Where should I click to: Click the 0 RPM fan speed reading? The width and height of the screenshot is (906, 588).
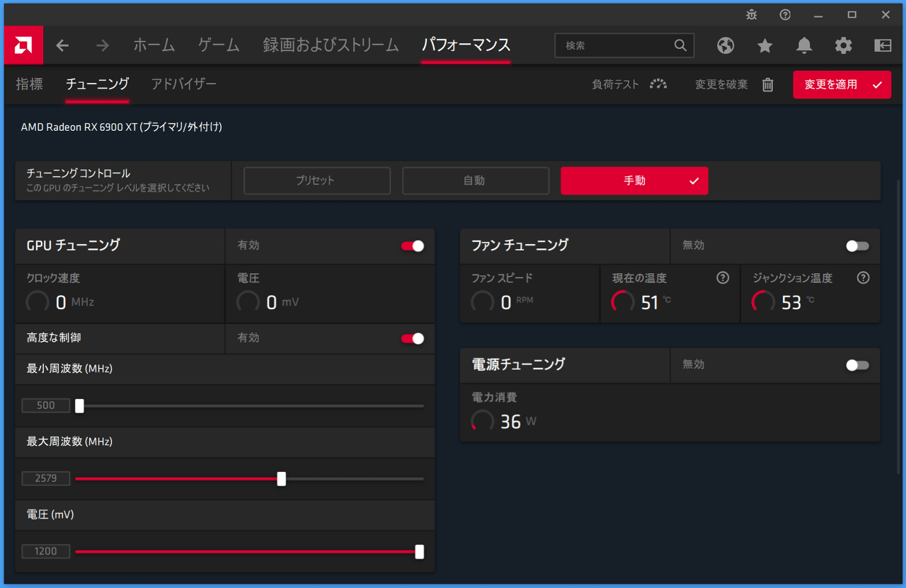517,303
